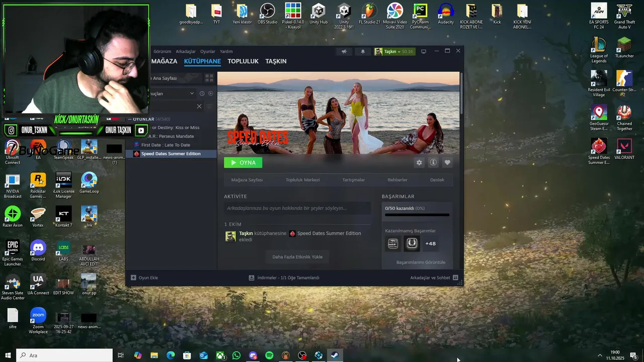Viewport: 644px width, 362px height.
Task: Click Oyun Ekle at bottom
Action: tap(144, 278)
